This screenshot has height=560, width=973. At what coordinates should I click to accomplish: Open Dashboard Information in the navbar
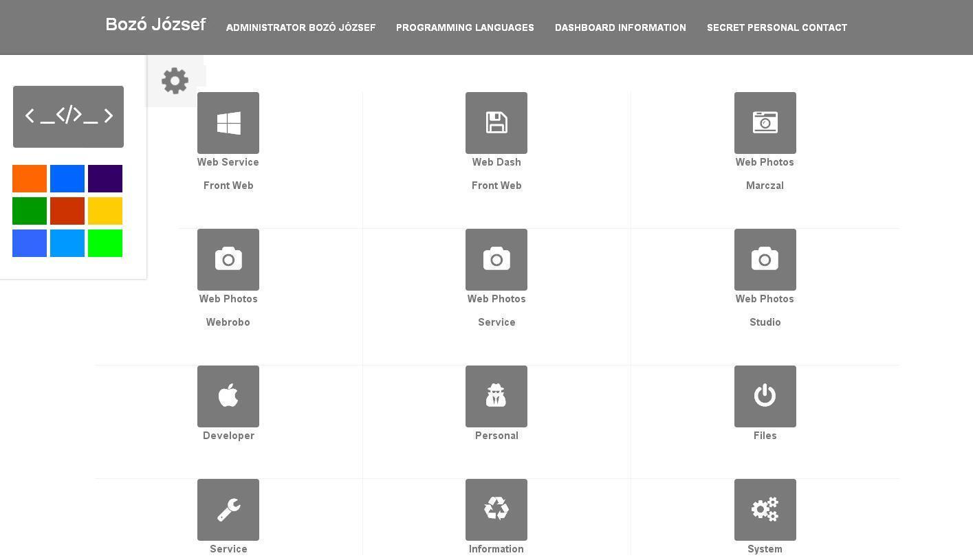tap(620, 27)
